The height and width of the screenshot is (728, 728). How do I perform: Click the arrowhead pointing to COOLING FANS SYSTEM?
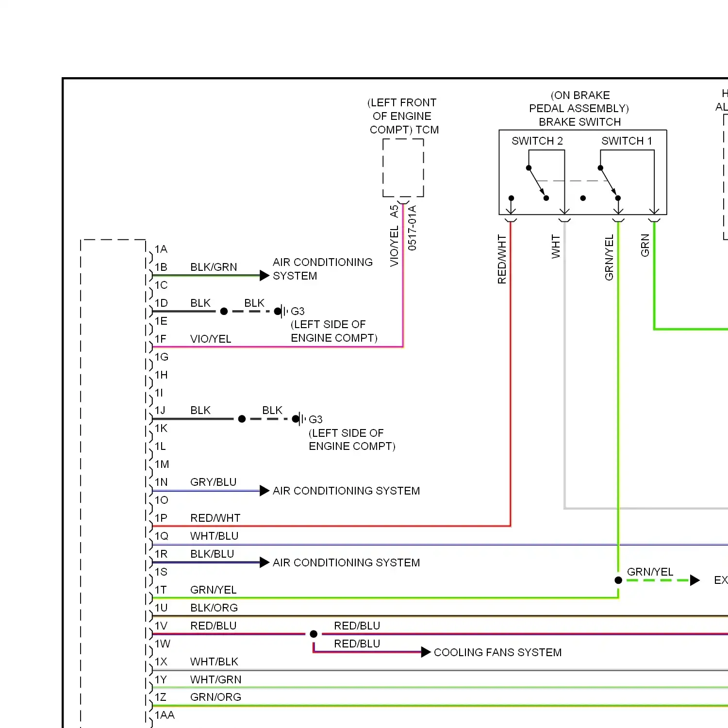click(426, 652)
